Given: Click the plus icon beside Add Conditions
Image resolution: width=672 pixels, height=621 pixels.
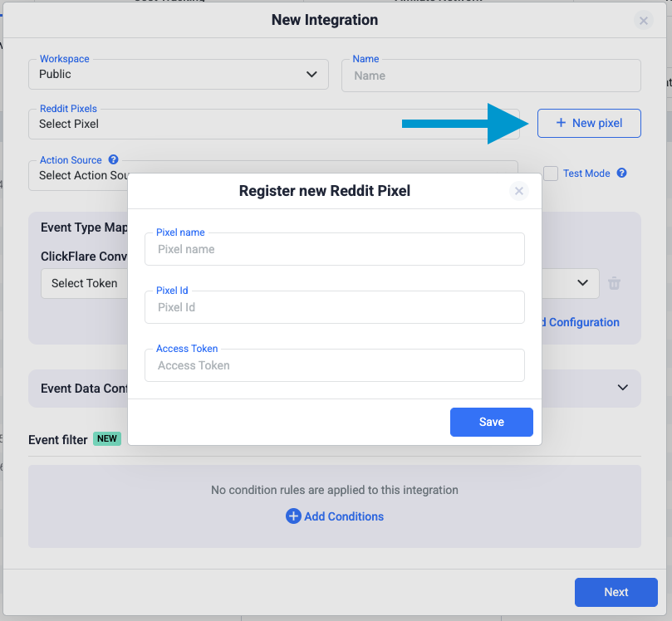Looking at the screenshot, I should click(x=293, y=516).
